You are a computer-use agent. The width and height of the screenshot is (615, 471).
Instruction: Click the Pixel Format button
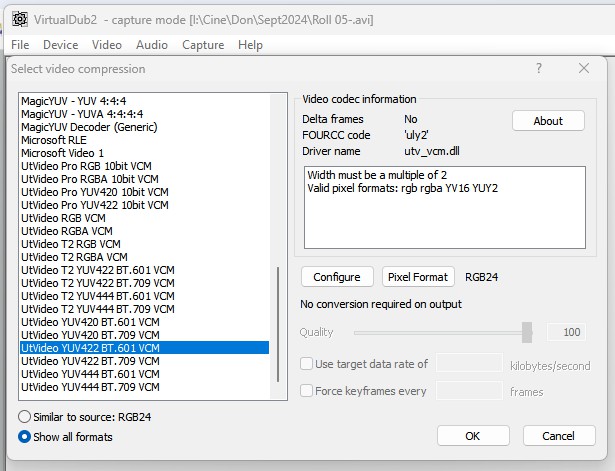(420, 277)
